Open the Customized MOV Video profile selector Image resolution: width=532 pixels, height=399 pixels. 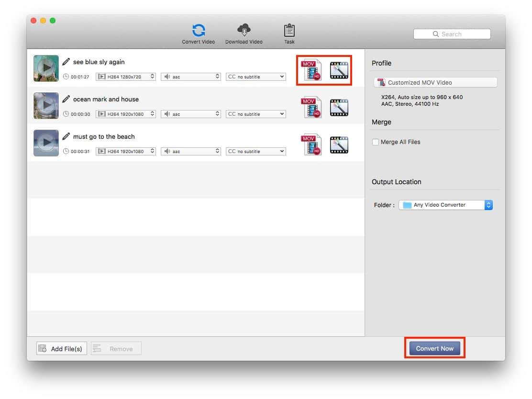click(436, 82)
